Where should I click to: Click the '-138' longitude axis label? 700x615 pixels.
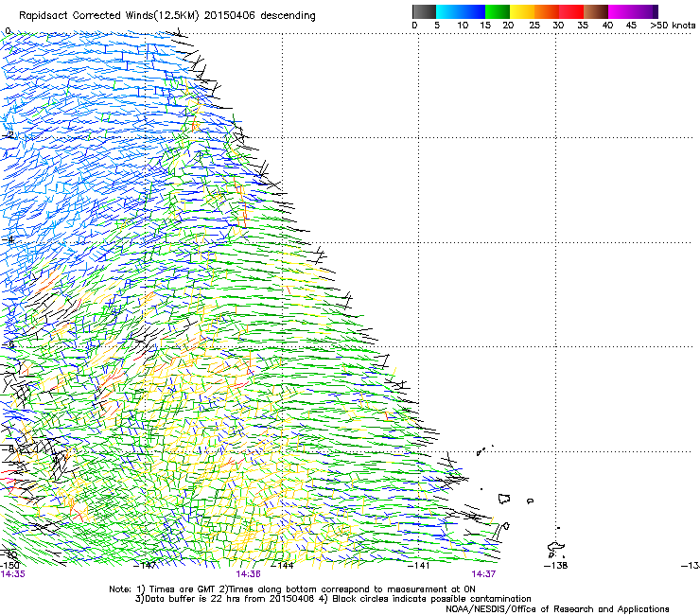coord(555,566)
